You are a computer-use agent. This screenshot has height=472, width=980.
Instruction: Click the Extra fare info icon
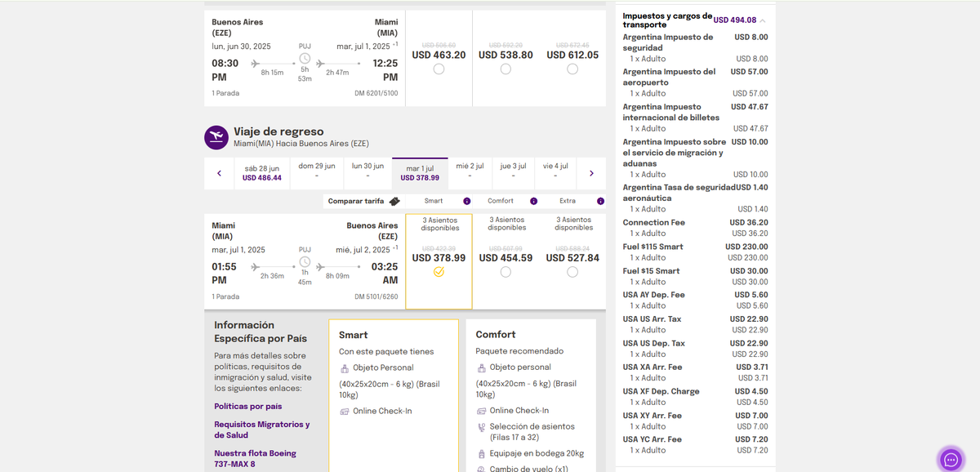597,201
